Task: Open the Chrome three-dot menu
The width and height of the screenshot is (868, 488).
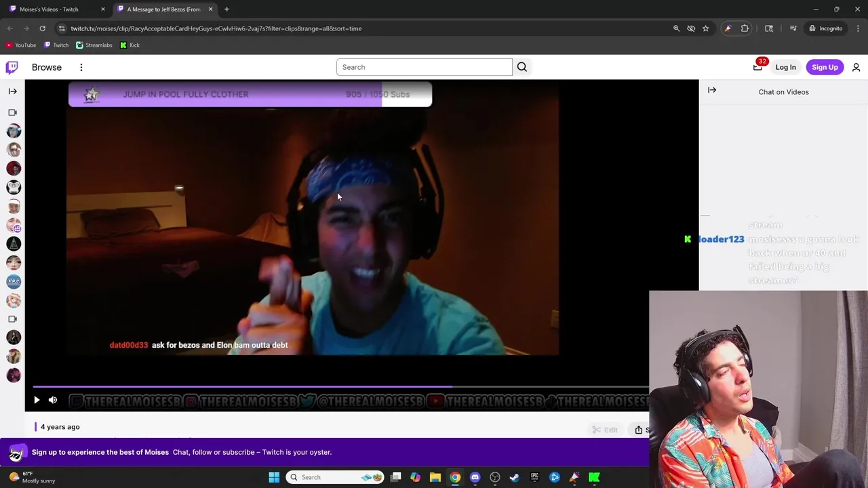Action: coord(858,28)
